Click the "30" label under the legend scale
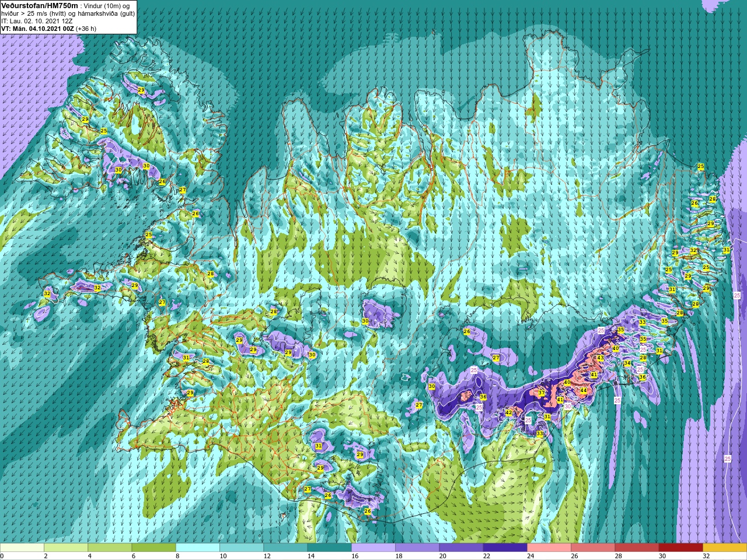Screen dimensions: 747x560 [x=662, y=556]
